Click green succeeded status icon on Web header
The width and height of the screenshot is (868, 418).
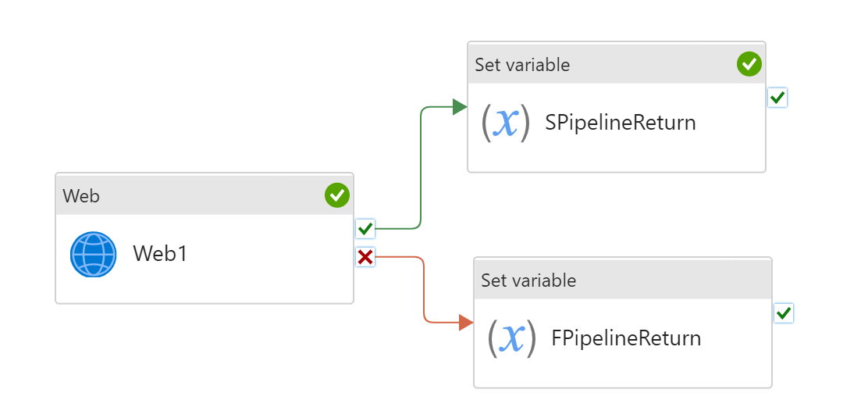[x=337, y=195]
